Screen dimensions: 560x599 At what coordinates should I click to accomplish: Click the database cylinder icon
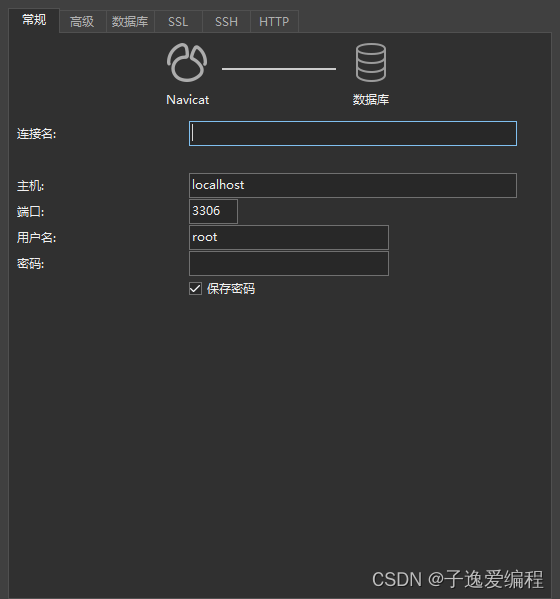click(371, 62)
